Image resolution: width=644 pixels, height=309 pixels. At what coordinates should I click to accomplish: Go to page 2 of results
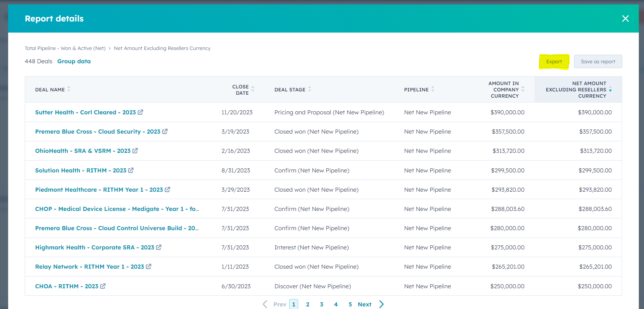tap(308, 304)
